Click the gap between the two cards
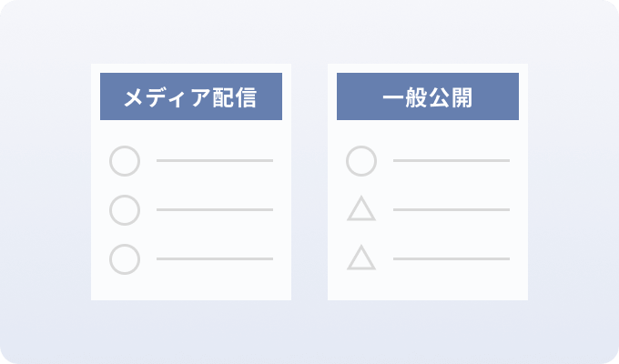The height and width of the screenshot is (364, 619). coord(309,182)
